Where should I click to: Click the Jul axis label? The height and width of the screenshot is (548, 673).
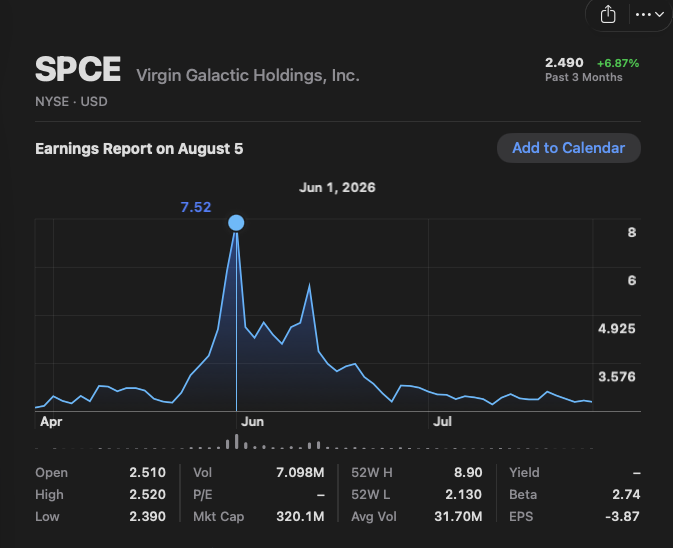(x=442, y=422)
